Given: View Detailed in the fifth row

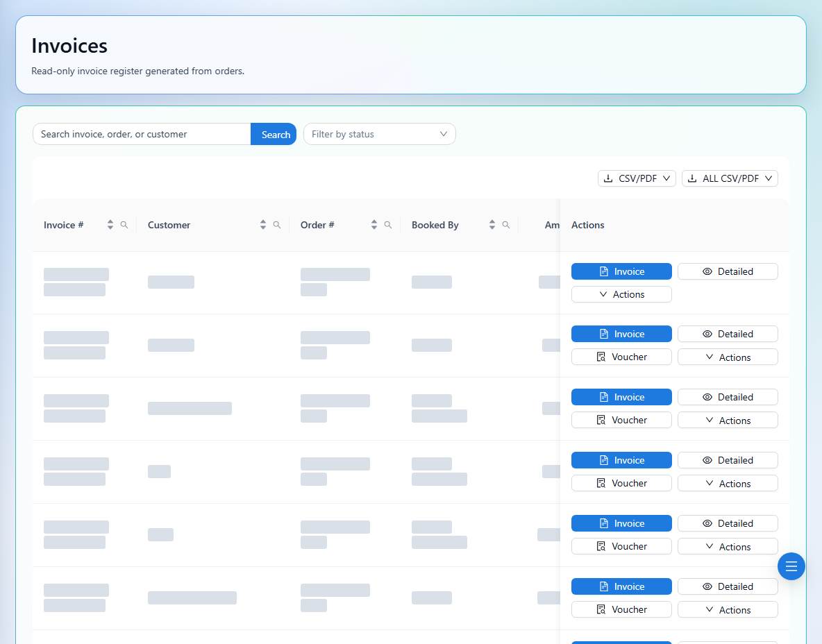Looking at the screenshot, I should pos(728,523).
